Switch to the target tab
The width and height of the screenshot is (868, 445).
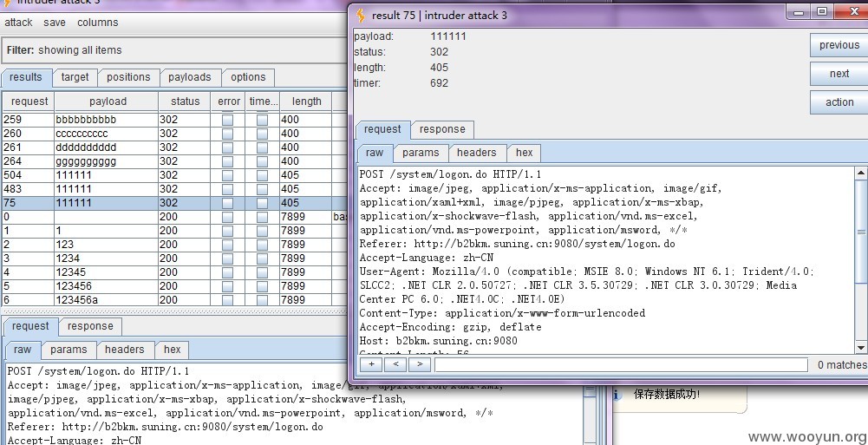point(75,77)
